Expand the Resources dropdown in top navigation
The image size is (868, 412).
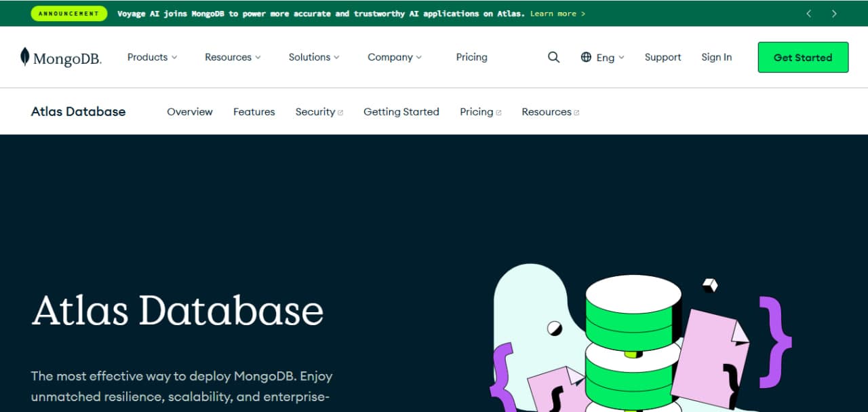point(233,57)
